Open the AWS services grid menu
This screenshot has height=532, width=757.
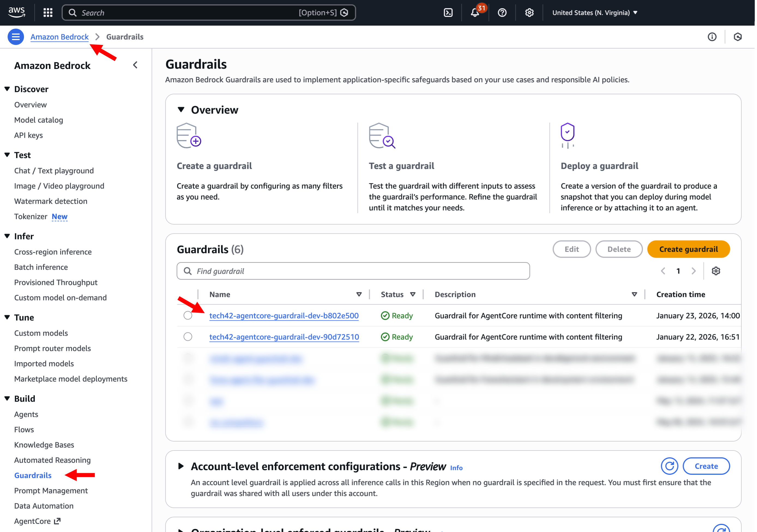48,13
